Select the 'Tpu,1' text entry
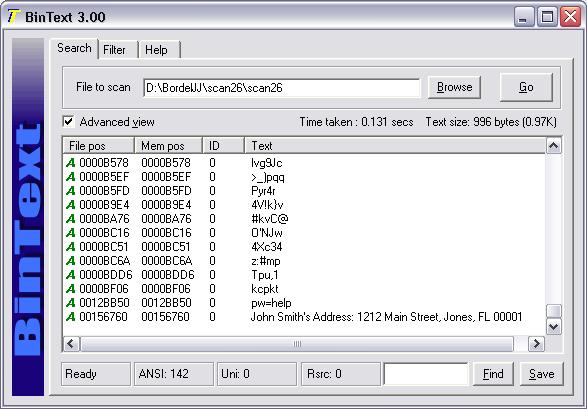This screenshot has height=409, width=587. [265, 275]
